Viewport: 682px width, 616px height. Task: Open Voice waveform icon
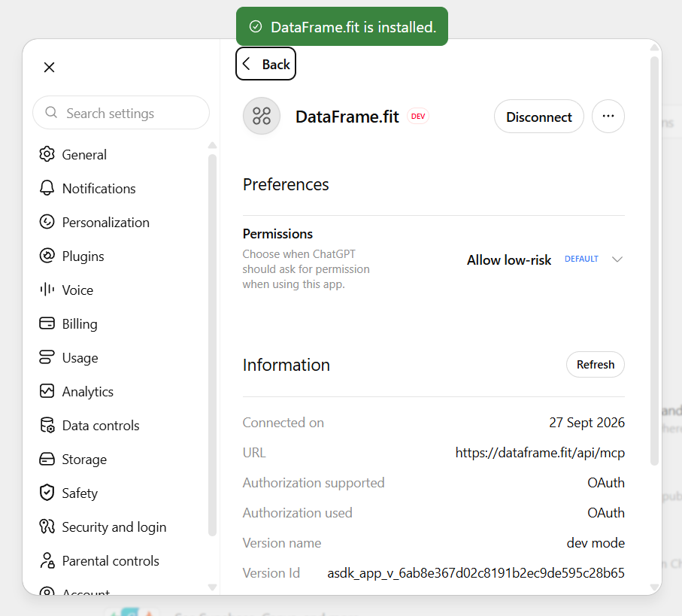click(47, 290)
